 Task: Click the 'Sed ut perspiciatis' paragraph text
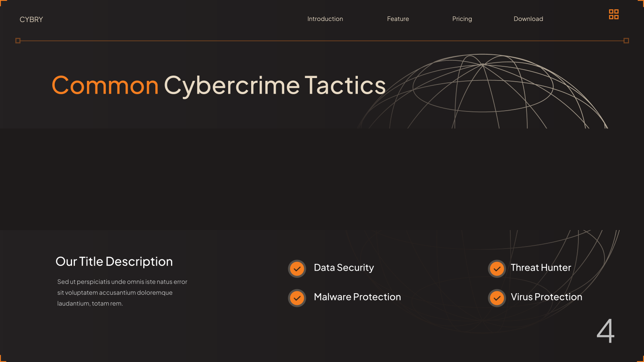(x=122, y=292)
